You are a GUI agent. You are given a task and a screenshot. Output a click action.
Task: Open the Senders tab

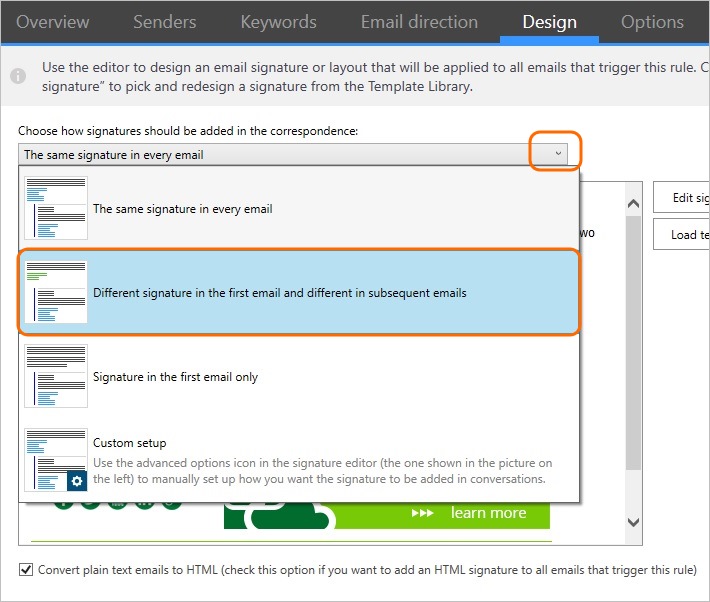coord(164,22)
